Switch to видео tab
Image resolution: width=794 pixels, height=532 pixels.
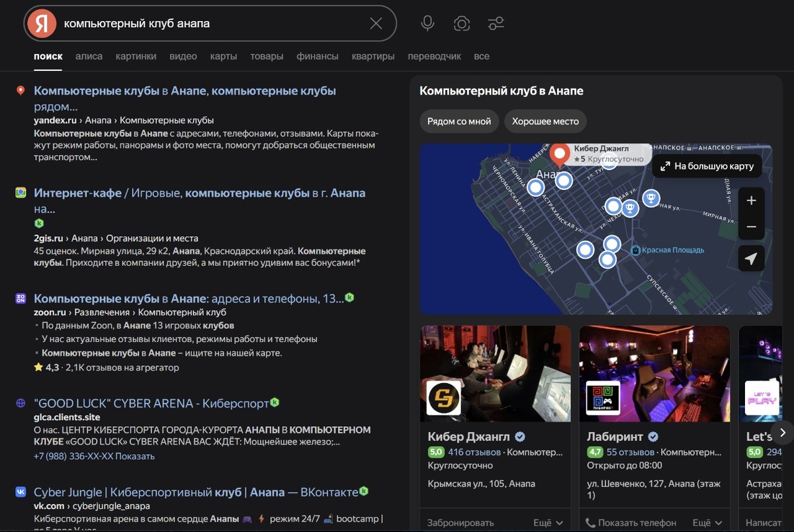183,56
